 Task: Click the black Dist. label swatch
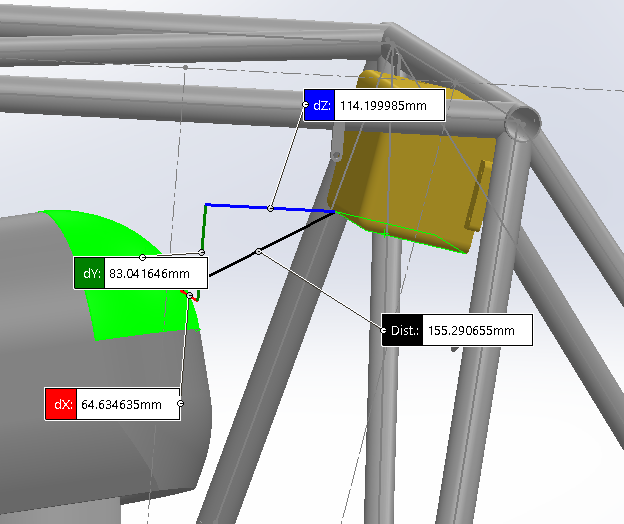pos(401,330)
